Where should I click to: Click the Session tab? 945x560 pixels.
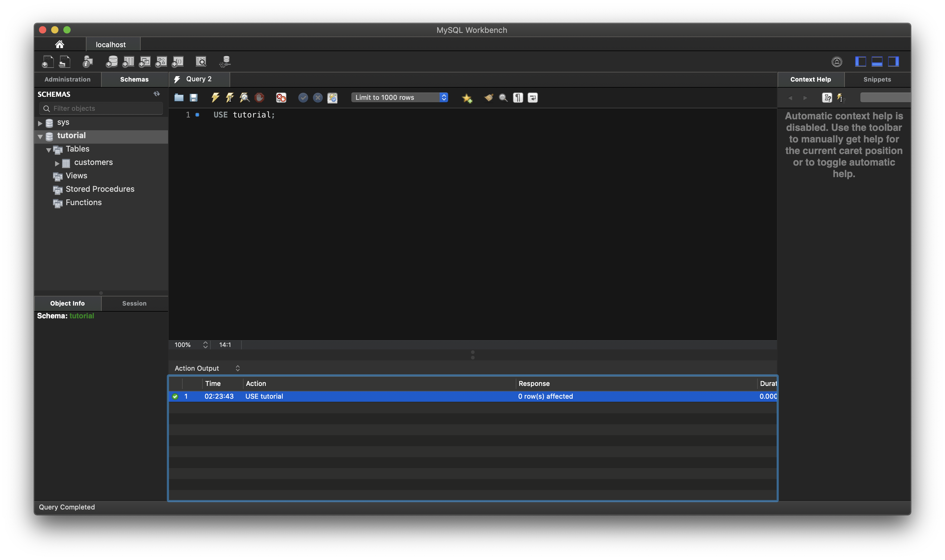(134, 303)
